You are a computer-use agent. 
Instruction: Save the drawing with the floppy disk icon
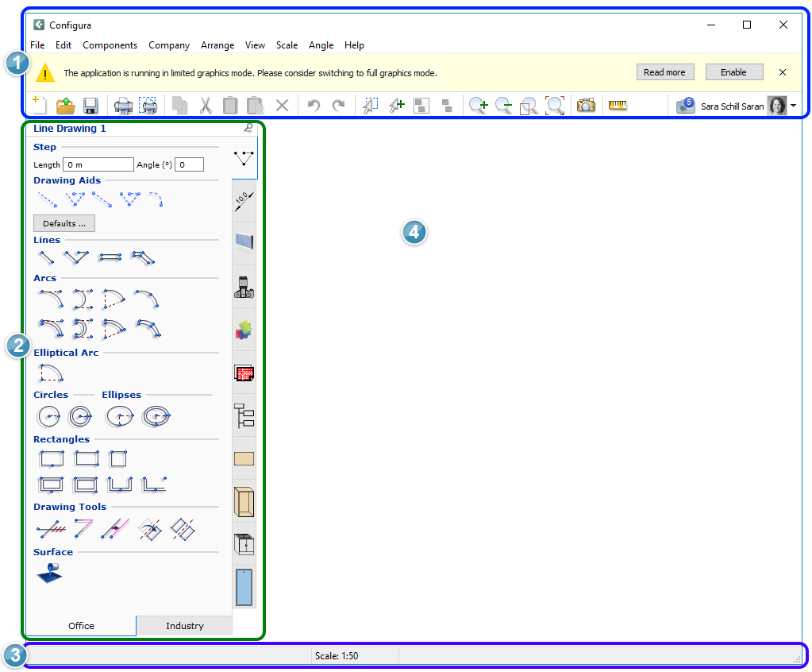pyautogui.click(x=90, y=106)
